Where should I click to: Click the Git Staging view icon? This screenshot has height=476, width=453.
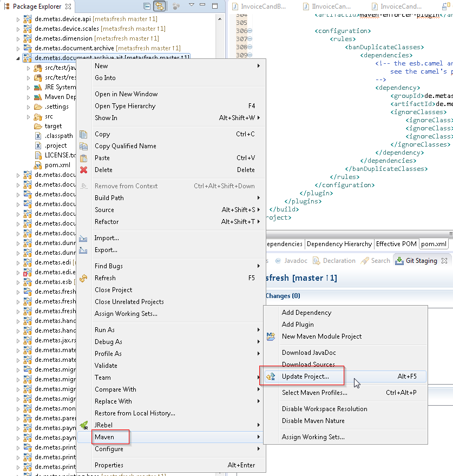[x=399, y=261]
